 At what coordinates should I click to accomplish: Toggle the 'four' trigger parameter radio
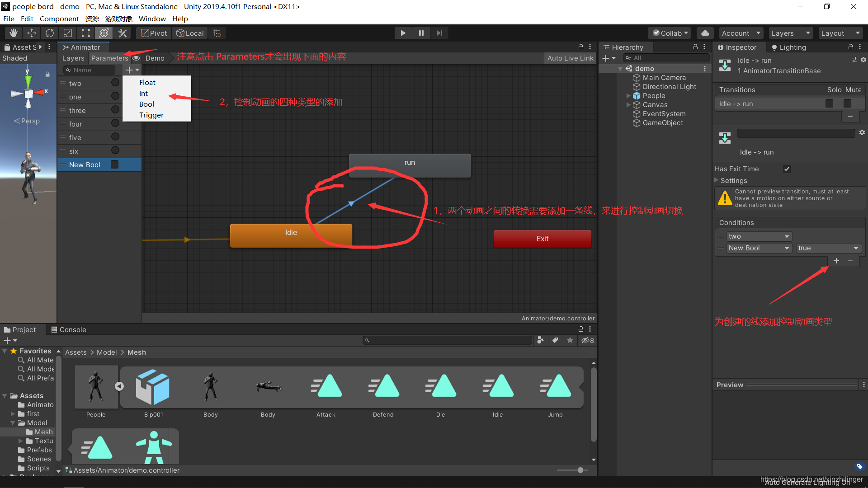(x=115, y=123)
